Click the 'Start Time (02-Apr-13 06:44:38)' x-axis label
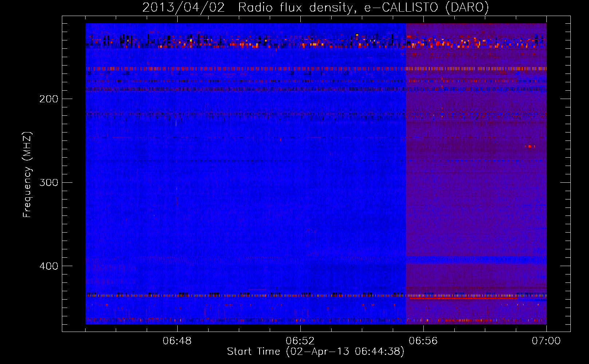Image resolution: width=589 pixels, height=364 pixels. tap(316, 352)
